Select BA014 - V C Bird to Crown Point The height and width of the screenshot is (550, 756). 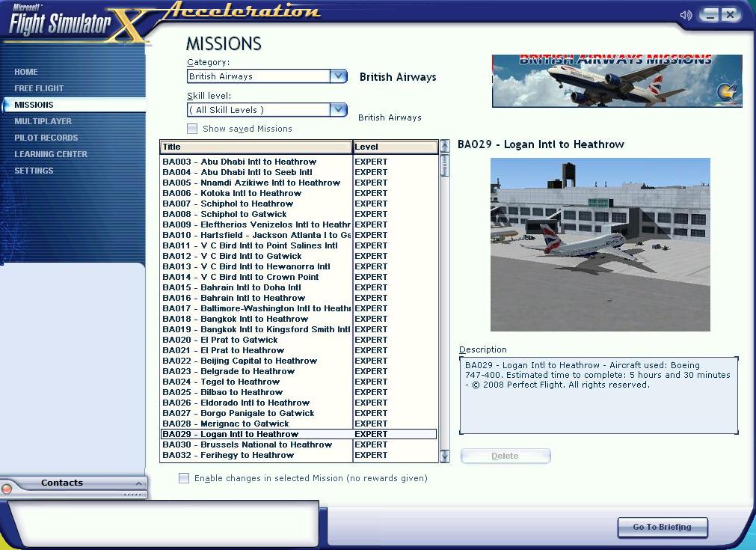click(299, 277)
